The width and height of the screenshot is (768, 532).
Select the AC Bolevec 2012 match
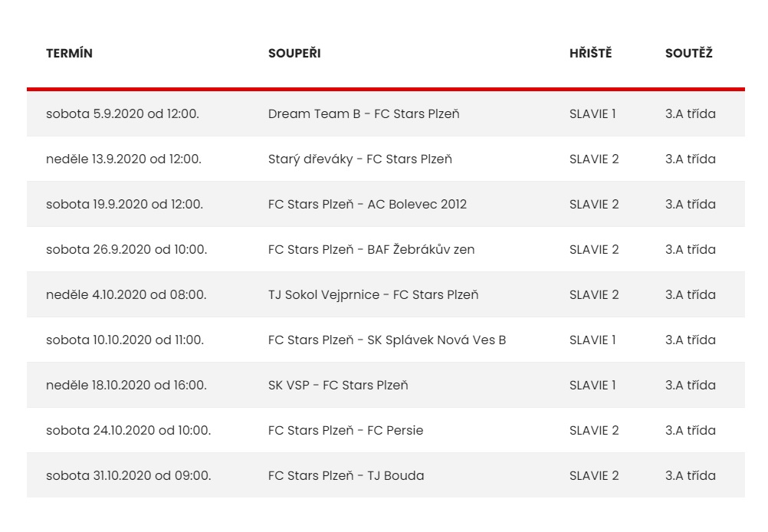pyautogui.click(x=367, y=205)
